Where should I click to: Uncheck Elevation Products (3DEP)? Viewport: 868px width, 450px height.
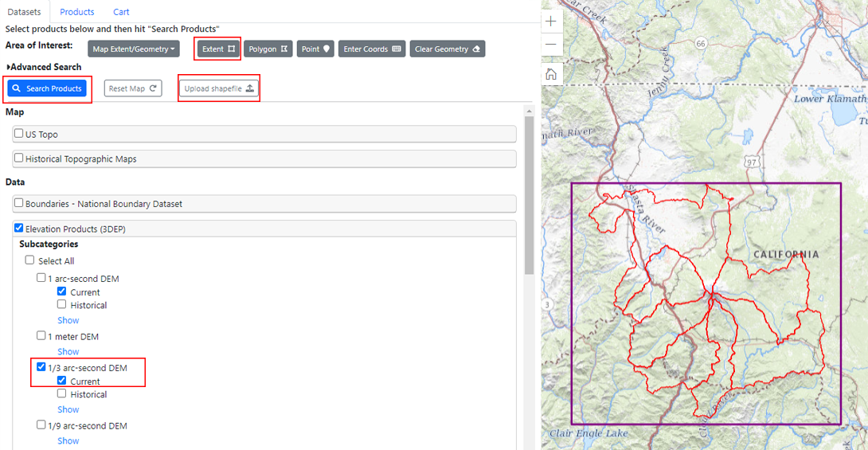coord(19,228)
